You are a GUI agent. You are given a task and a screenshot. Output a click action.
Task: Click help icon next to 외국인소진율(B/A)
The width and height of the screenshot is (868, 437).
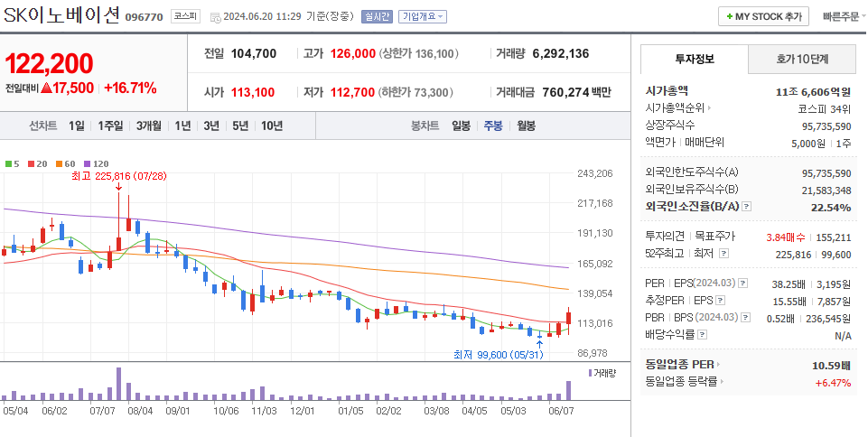pyautogui.click(x=747, y=207)
